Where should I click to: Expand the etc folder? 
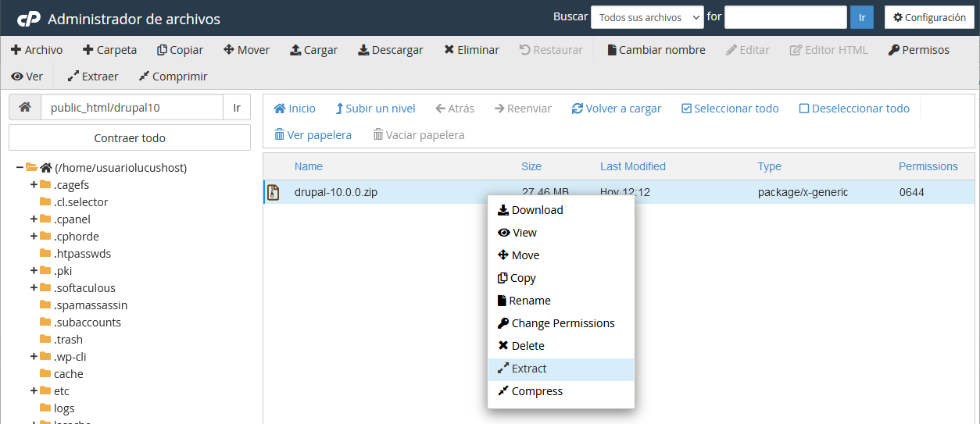tap(34, 390)
